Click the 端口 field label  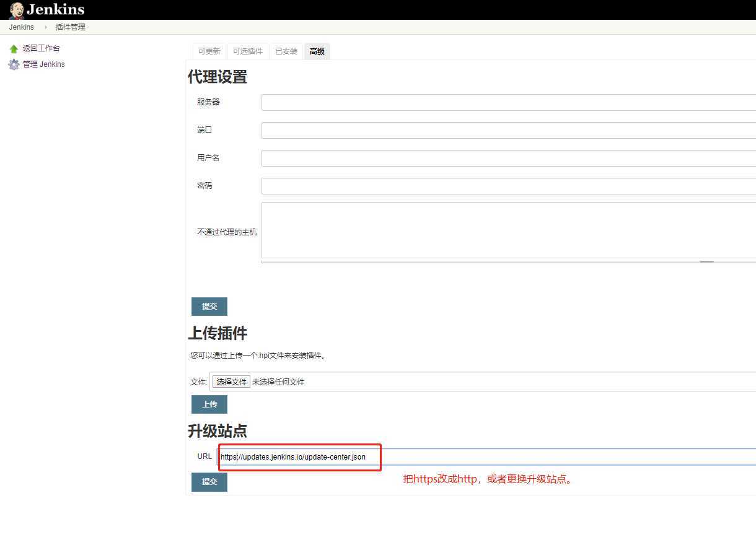click(204, 130)
